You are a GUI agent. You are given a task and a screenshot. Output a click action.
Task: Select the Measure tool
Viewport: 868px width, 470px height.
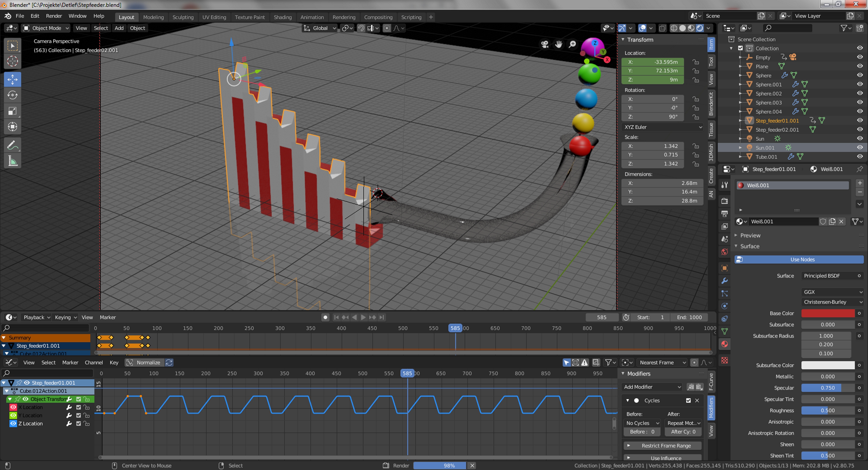pyautogui.click(x=12, y=161)
